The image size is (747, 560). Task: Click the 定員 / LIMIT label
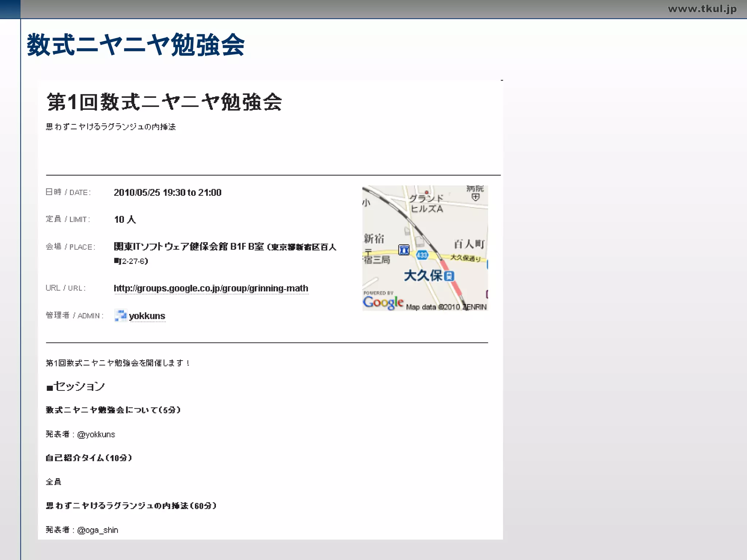[68, 219]
